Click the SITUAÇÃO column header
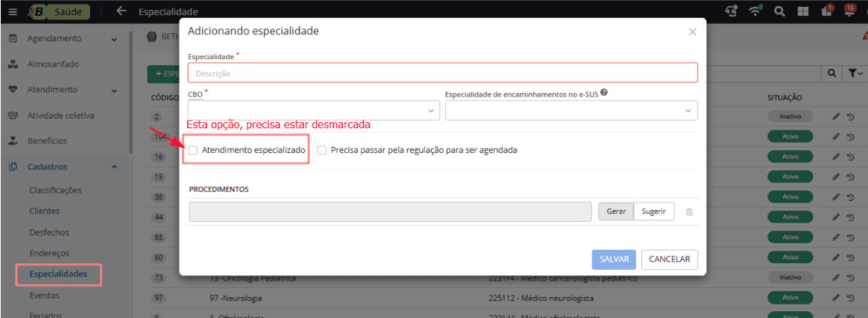The height and width of the screenshot is (318, 868). pyautogui.click(x=785, y=98)
